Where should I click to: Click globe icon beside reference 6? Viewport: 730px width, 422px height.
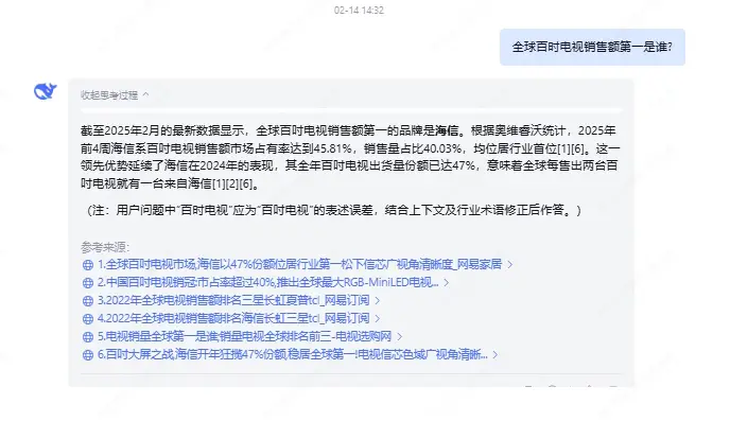[x=88, y=355]
